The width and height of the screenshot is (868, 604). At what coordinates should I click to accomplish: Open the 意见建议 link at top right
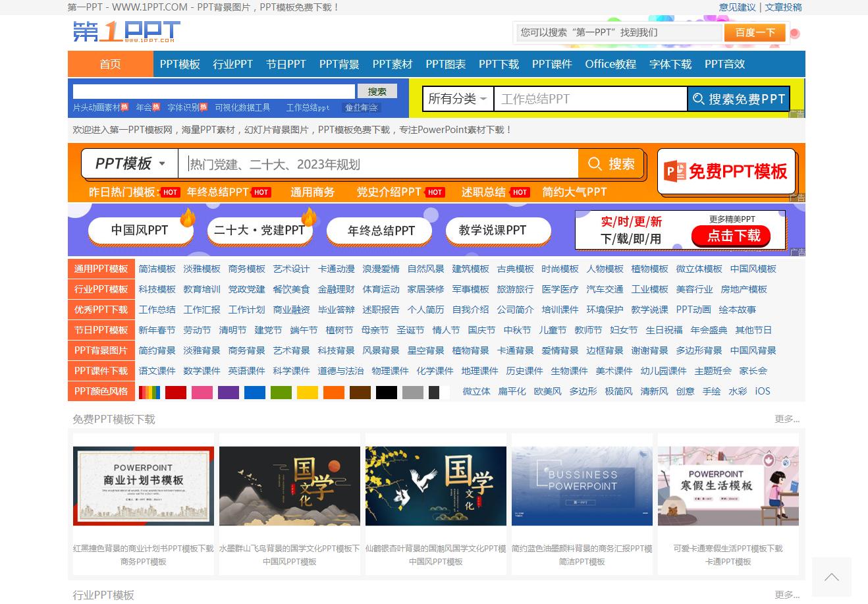tap(737, 7)
